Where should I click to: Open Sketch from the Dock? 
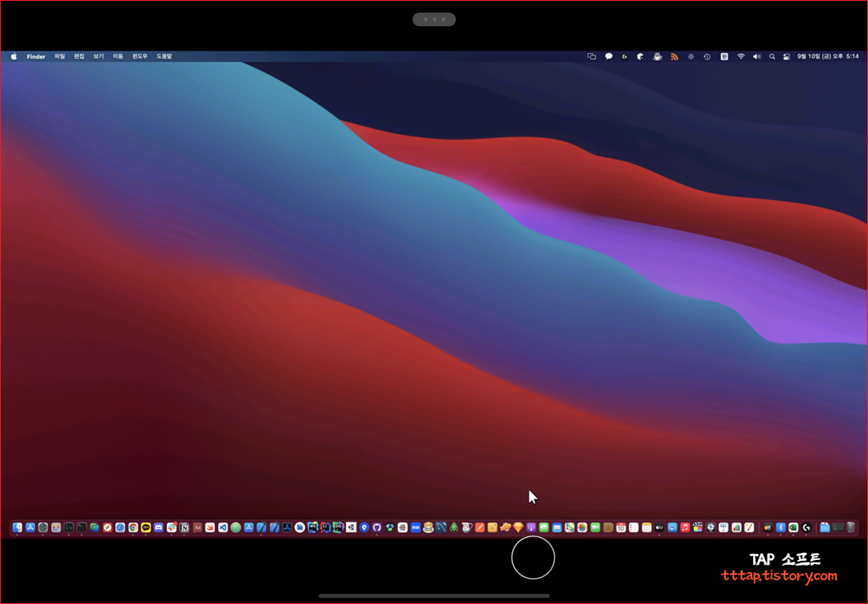(x=518, y=527)
